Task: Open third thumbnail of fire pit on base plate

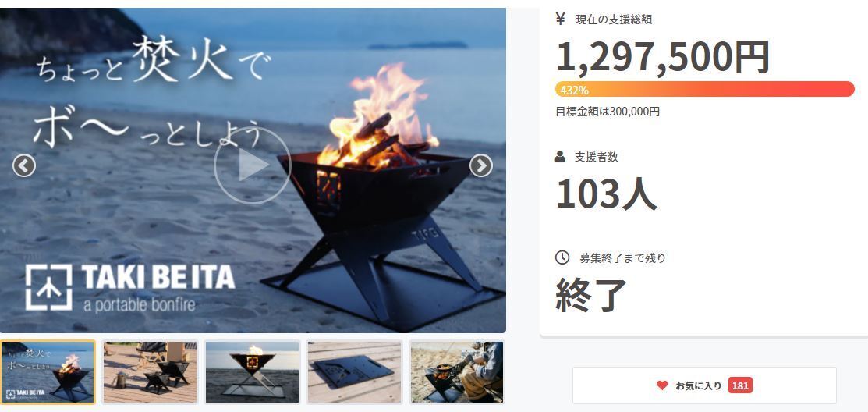Action: [252, 372]
